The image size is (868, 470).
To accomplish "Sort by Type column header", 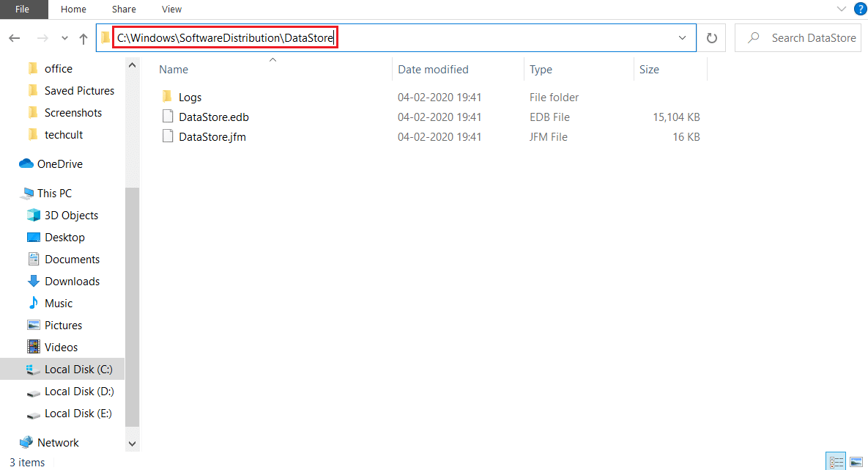I will pyautogui.click(x=541, y=69).
